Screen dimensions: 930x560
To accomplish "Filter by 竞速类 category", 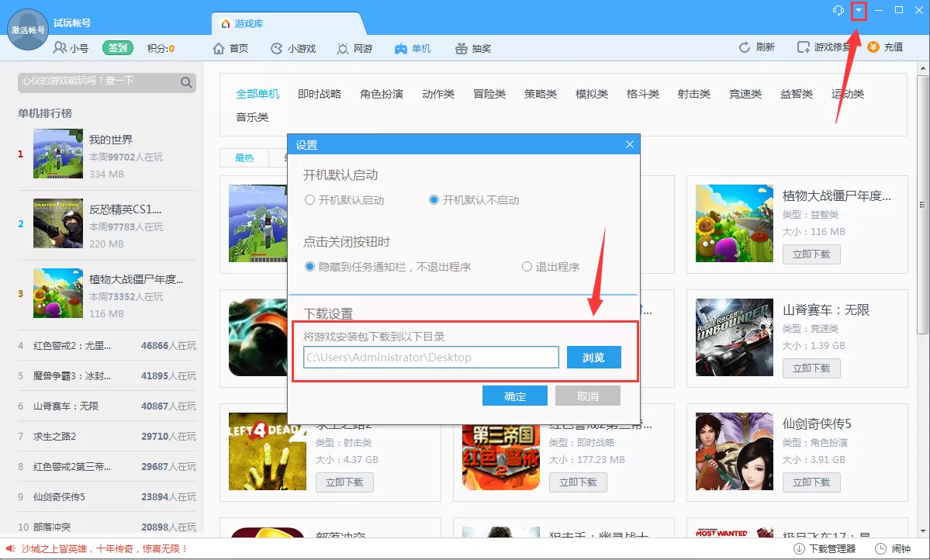I will (745, 94).
